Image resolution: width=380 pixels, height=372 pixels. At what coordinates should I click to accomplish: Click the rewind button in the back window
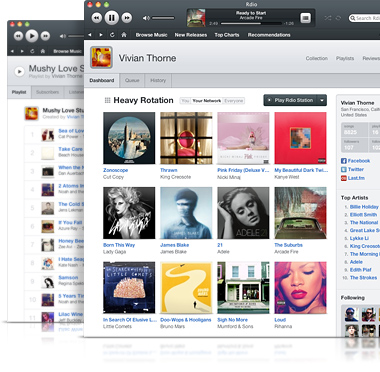pos(18,36)
